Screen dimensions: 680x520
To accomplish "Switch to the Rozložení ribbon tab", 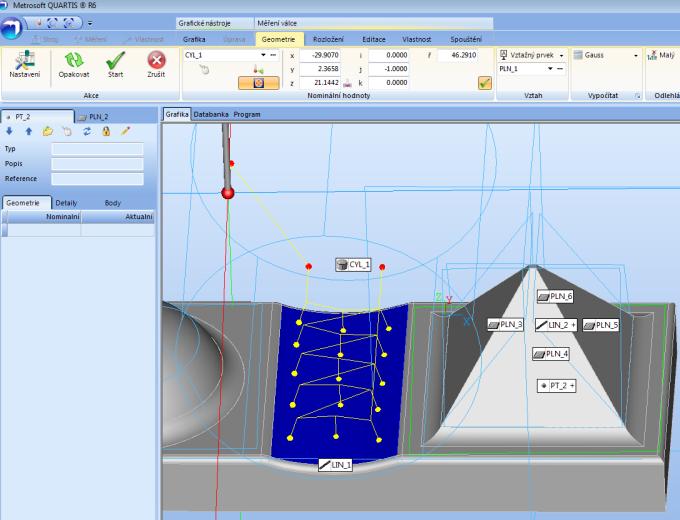I will click(328, 39).
